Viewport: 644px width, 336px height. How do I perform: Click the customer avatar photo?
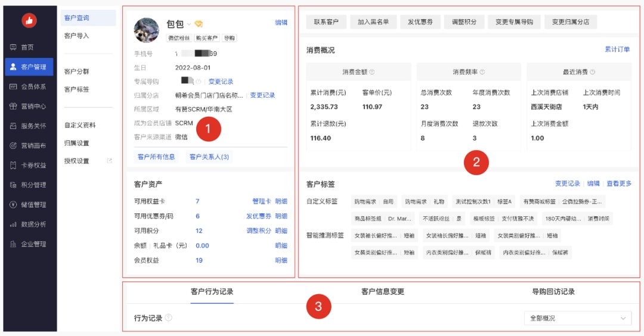click(x=147, y=30)
